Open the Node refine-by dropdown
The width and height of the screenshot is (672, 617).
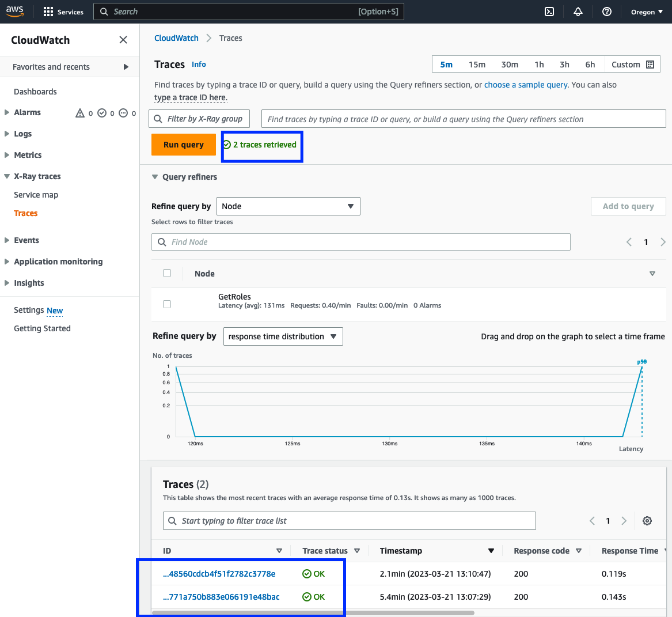[288, 206]
